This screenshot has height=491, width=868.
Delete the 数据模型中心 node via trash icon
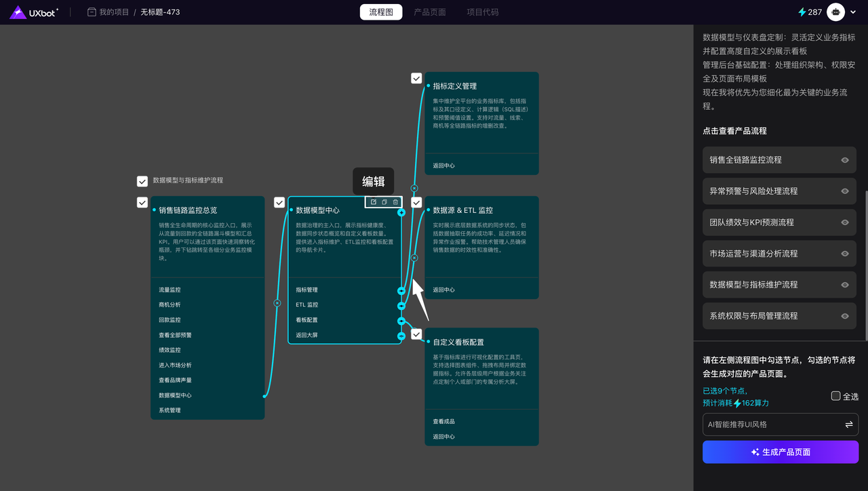[x=395, y=202]
